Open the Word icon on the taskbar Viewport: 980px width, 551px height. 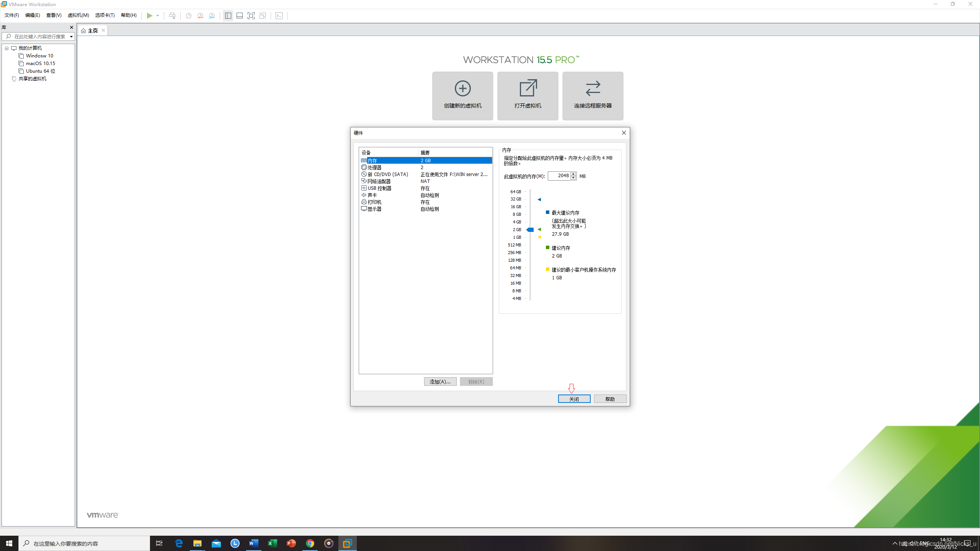(253, 543)
